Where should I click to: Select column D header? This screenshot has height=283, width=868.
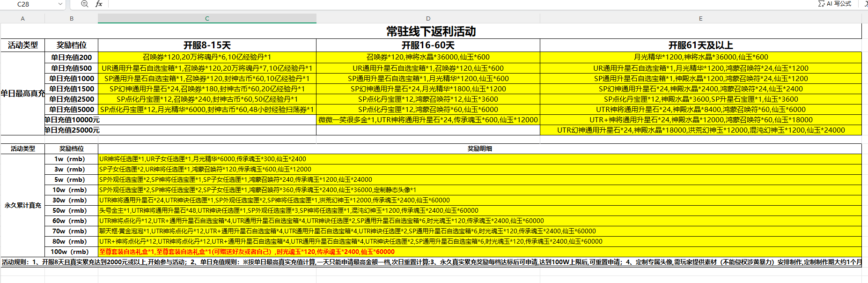[428, 18]
